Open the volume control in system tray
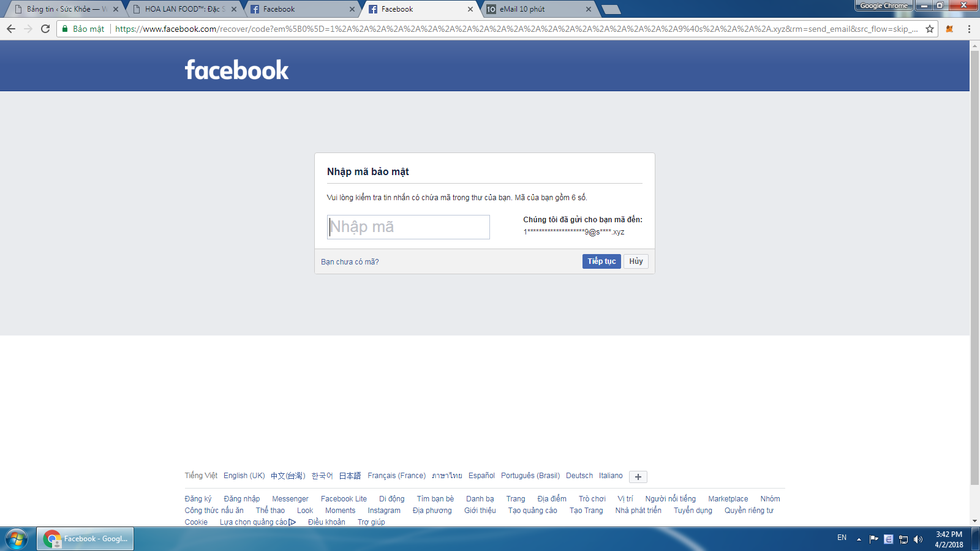 (918, 539)
